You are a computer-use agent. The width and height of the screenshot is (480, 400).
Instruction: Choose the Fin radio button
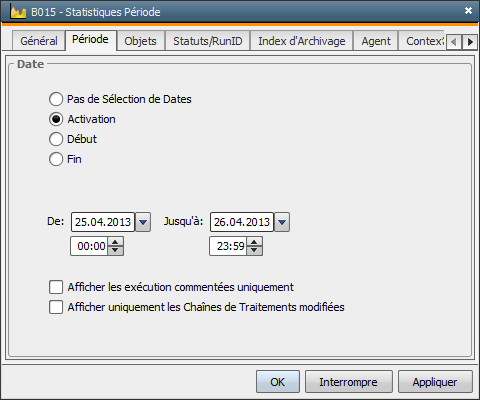pyautogui.click(x=56, y=159)
